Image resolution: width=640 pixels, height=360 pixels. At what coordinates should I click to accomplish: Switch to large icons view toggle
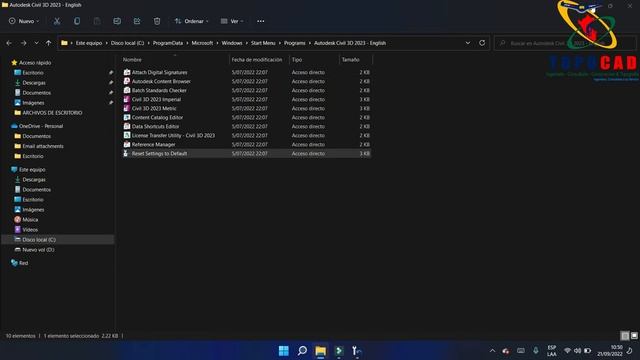(634, 336)
